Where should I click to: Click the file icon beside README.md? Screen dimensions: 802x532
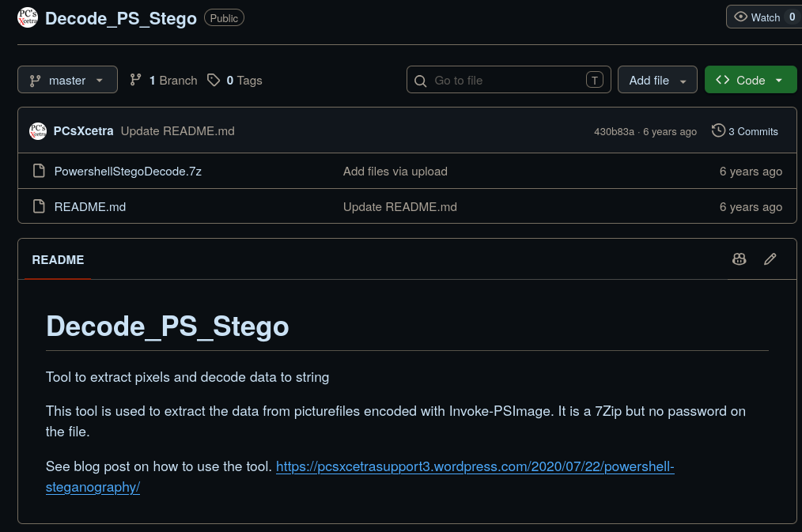(x=39, y=206)
